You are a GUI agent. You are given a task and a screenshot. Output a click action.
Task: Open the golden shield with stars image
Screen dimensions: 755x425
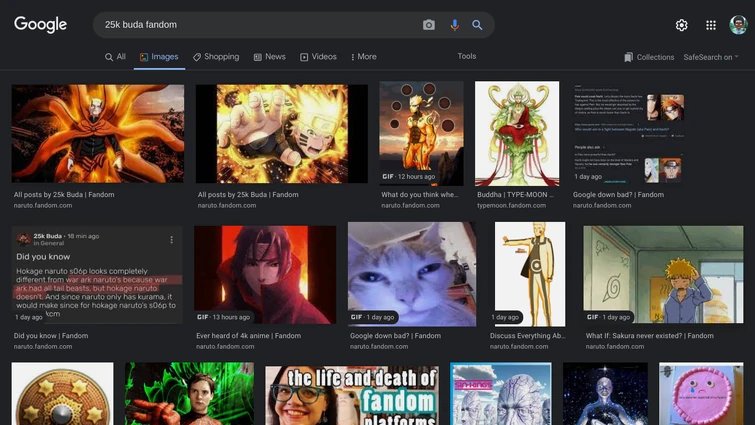(63, 394)
